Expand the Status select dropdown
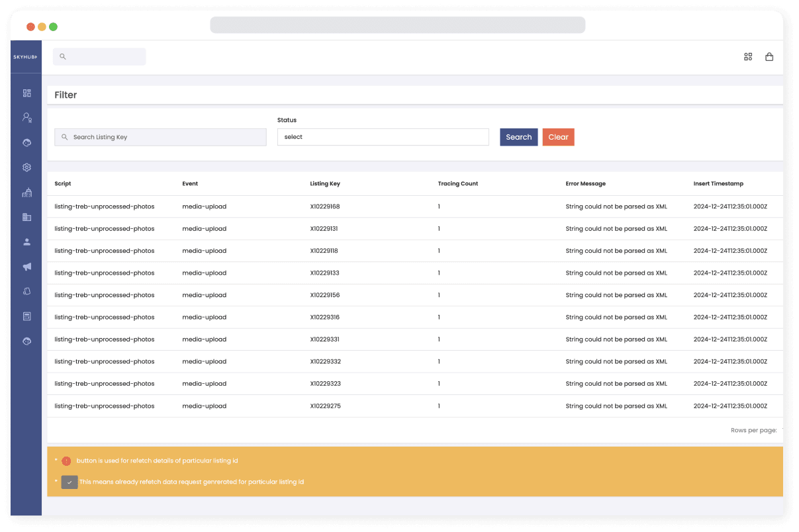Viewport: 799px width, 532px height. point(383,137)
